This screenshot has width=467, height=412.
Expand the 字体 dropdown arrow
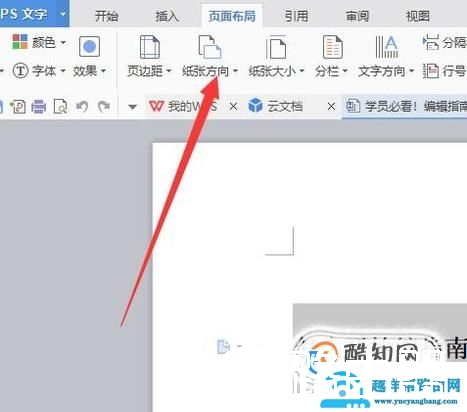[x=63, y=71]
